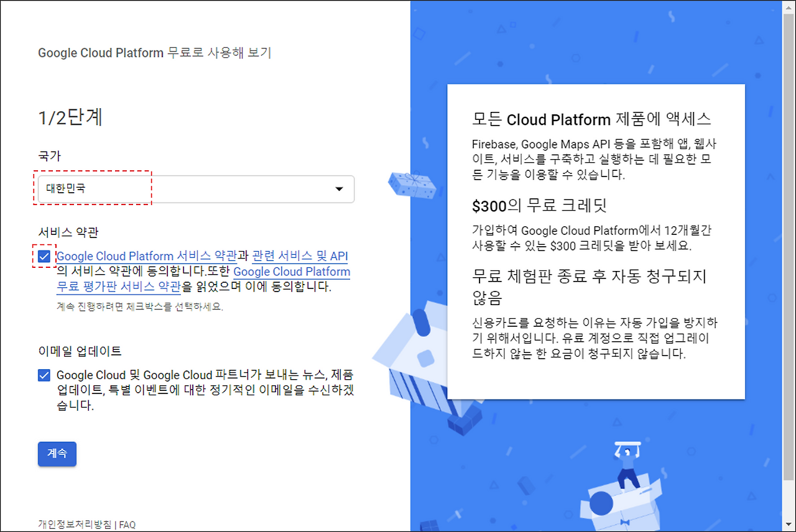The image size is (796, 532).
Task: Click the 무료 체험판 종료 후 자동 청구되지 않음 heading
Action: pos(590,287)
